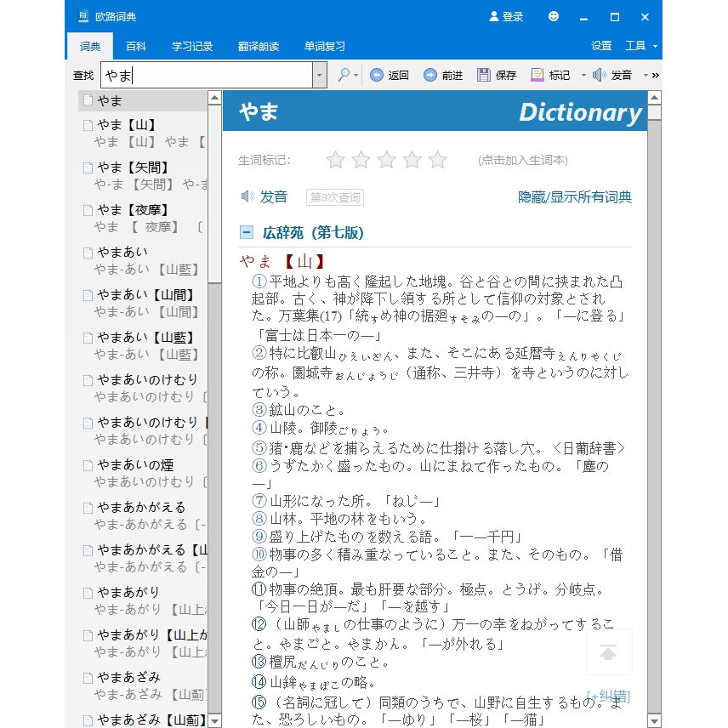Rate the word with the first star
Screen dimensions: 728x728
pyautogui.click(x=336, y=160)
